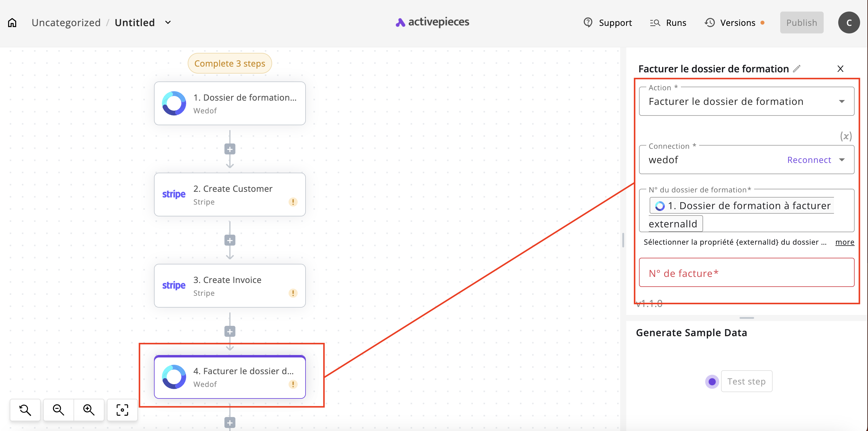Select the Create Invoice Stripe step

coord(230,286)
